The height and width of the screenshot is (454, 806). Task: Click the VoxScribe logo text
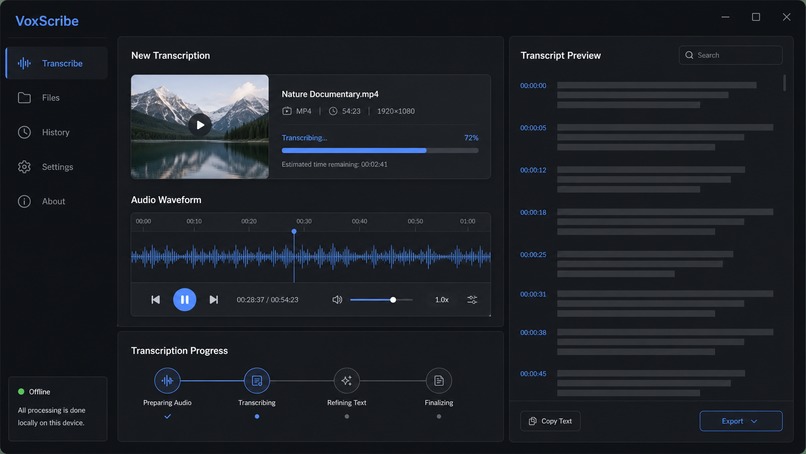[47, 21]
